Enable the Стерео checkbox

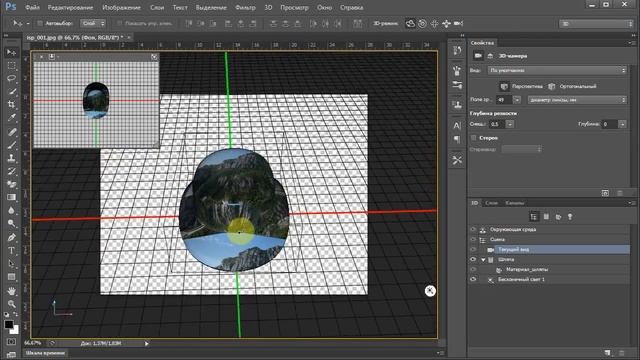click(473, 138)
